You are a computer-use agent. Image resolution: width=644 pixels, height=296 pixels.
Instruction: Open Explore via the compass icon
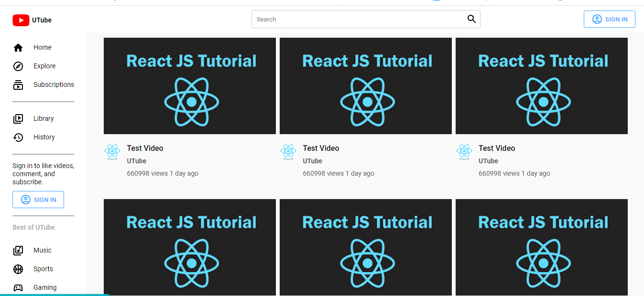click(18, 66)
